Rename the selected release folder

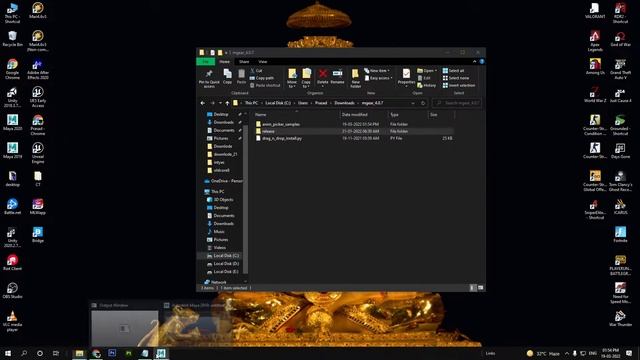point(337,77)
